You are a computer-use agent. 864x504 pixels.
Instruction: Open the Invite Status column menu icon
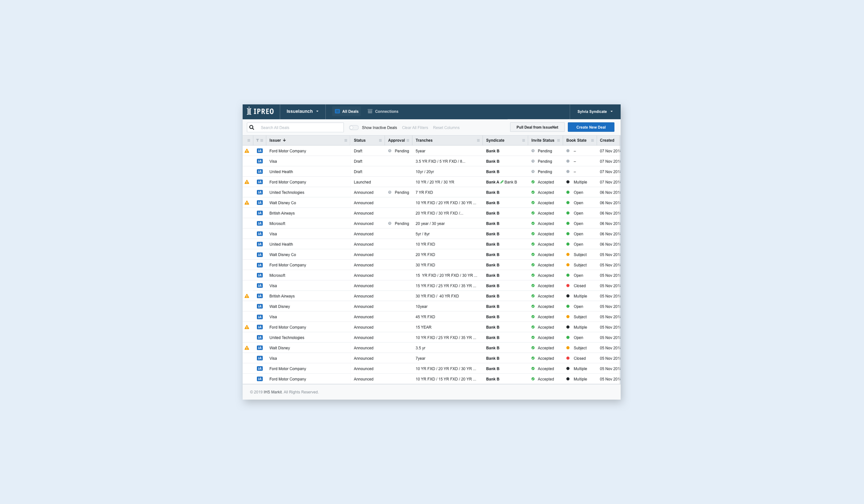pos(558,140)
